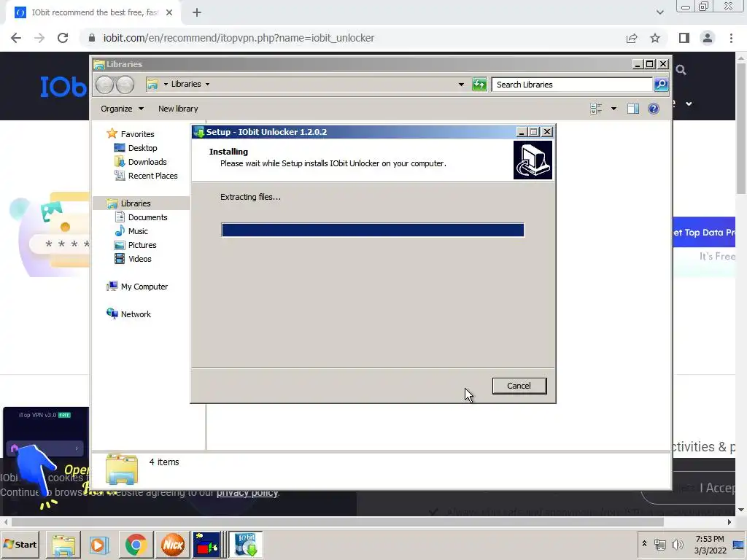Open Chrome three-dot menu
Viewport: 747px width, 560px height.
pos(731,38)
